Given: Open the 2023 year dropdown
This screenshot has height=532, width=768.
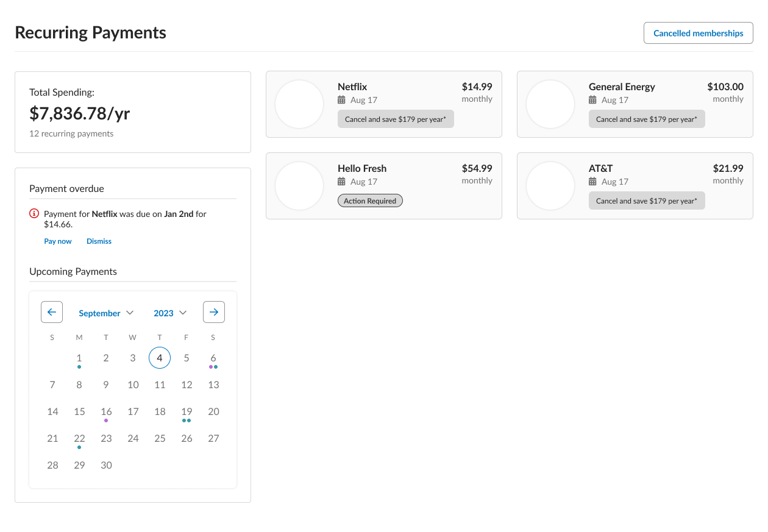Looking at the screenshot, I should (x=165, y=313).
